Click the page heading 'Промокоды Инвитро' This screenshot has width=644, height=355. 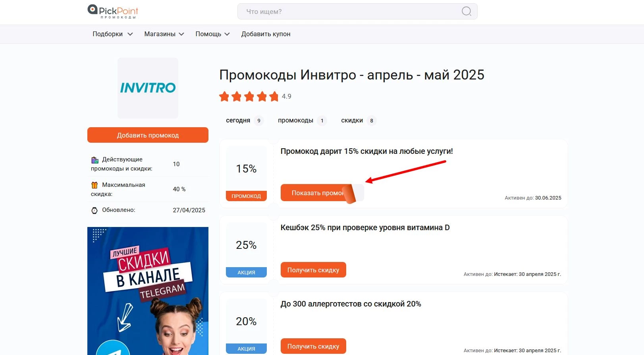coord(352,75)
